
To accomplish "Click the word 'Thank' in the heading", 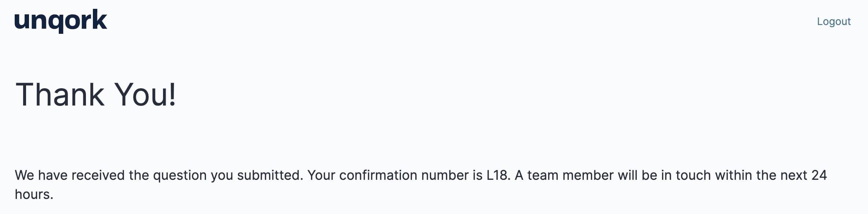I will (x=60, y=94).
